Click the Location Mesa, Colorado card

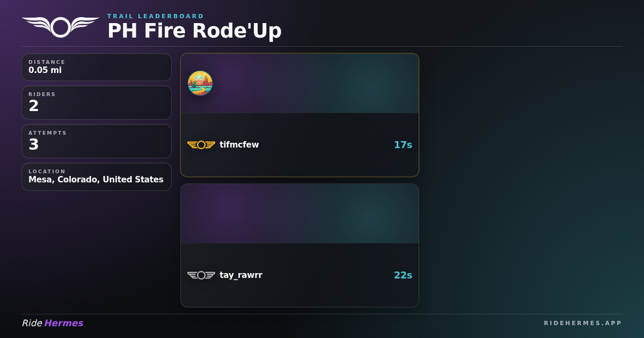coord(97,177)
